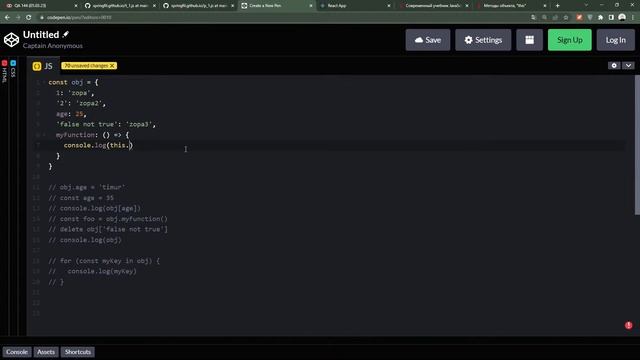The image size is (640, 360).
Task: Log In to CodePen
Action: pyautogui.click(x=616, y=40)
